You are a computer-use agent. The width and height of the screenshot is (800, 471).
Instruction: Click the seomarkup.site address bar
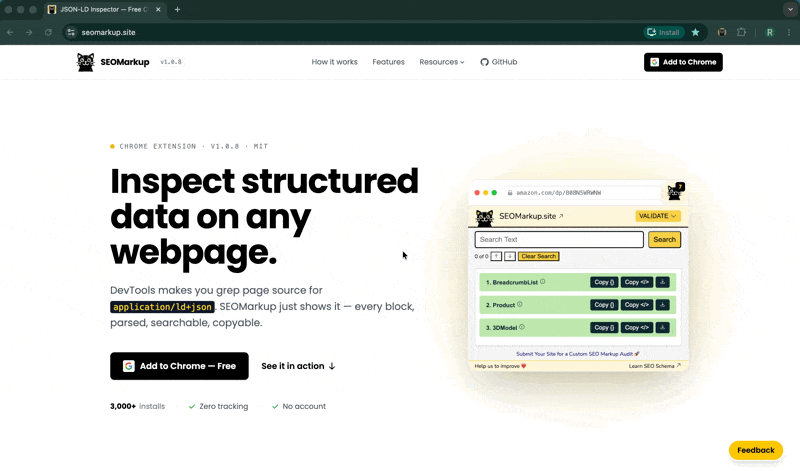pyautogui.click(x=357, y=32)
